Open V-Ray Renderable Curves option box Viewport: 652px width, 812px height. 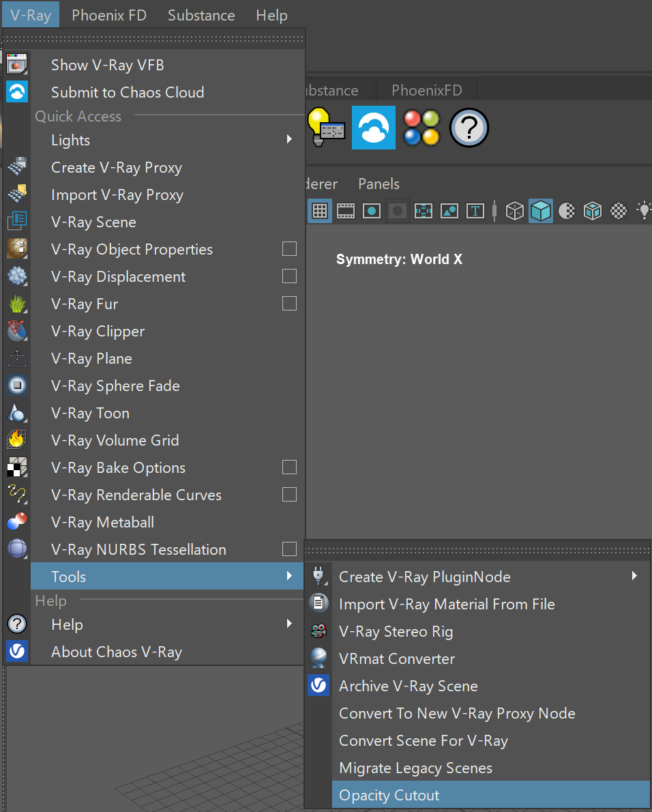tap(289, 495)
